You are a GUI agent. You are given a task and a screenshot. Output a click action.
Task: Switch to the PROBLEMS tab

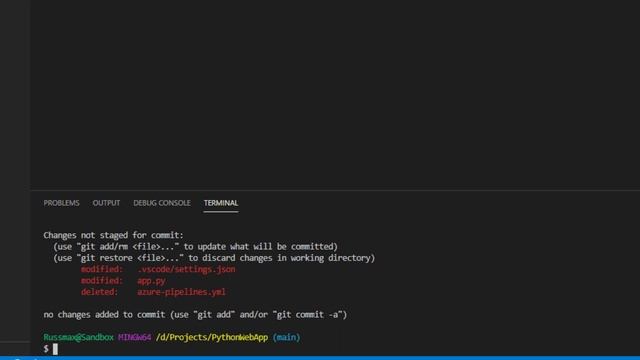click(x=61, y=203)
